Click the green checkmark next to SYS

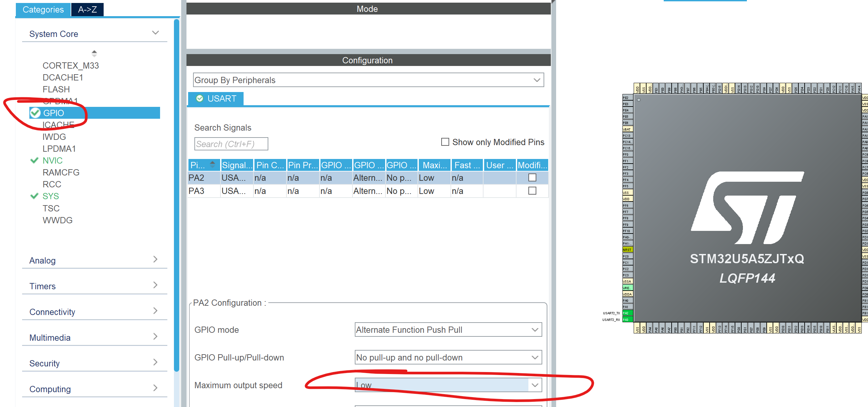pos(34,196)
